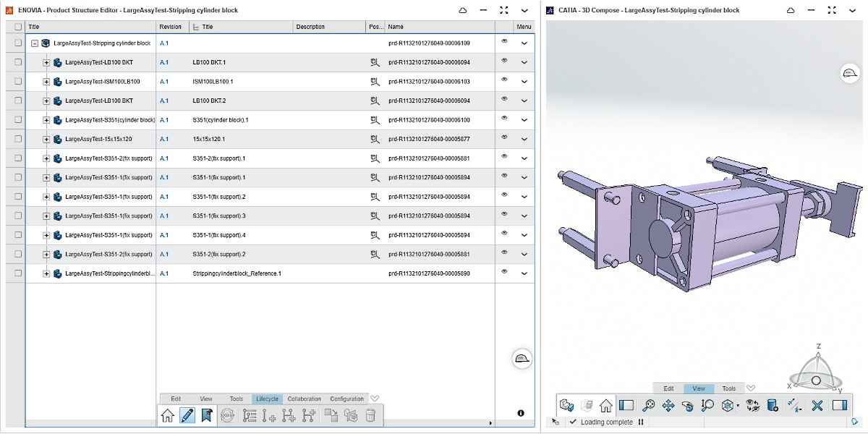This screenshot has width=868, height=434.
Task: Expand the LargeAssyTest-15x15x120 tree node
Action: tap(46, 139)
